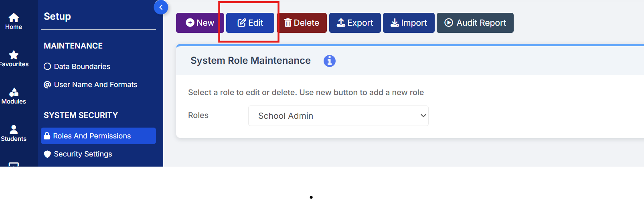Screen dimensions: 644x199
Task: Open the Modules shapes icon
Action: click(x=14, y=92)
